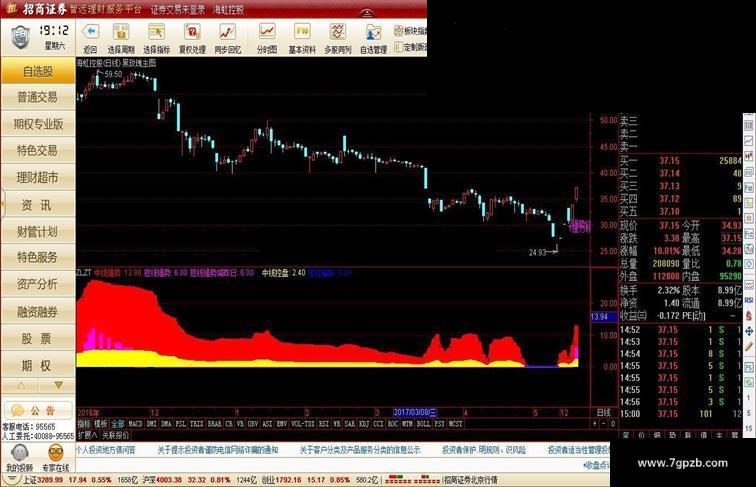This screenshot has height=487, width=756.
Task: Click the 2017/03/08 date marker
Action: 415,412
